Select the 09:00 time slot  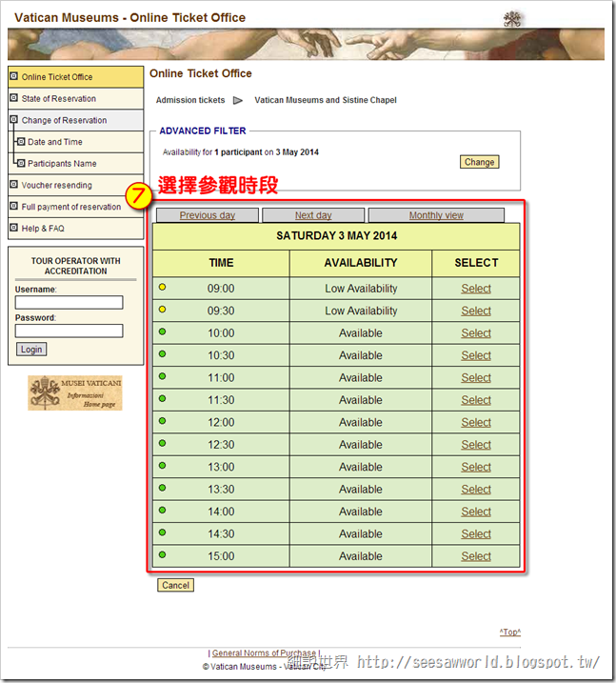pyautogui.click(x=476, y=289)
